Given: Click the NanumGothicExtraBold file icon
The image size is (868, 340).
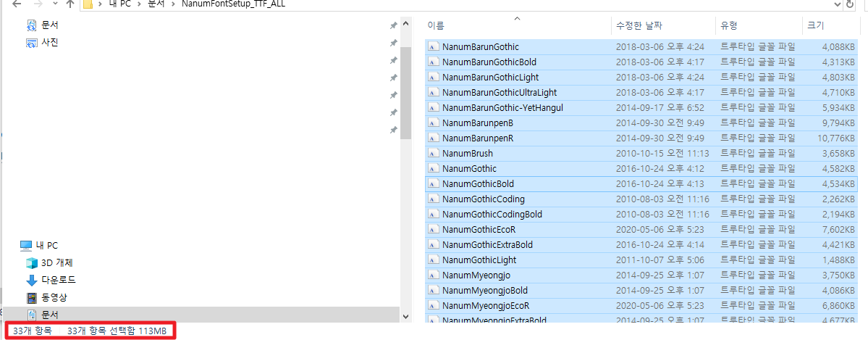Looking at the screenshot, I should point(434,244).
